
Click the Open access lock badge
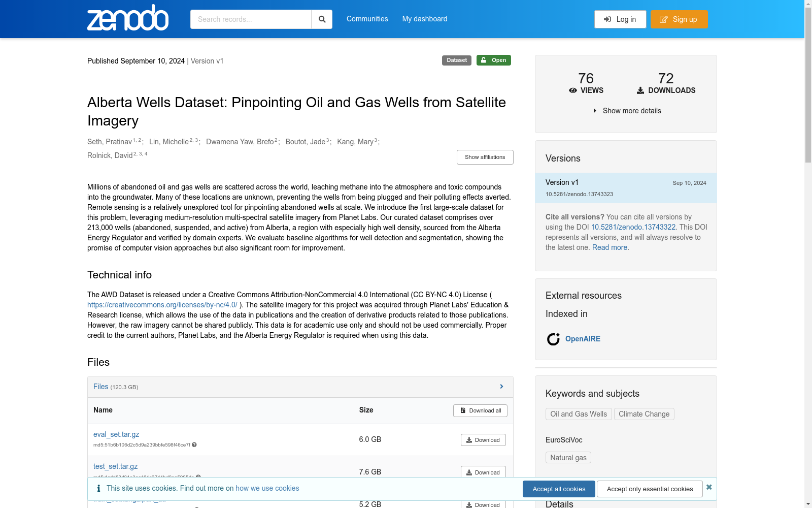493,60
